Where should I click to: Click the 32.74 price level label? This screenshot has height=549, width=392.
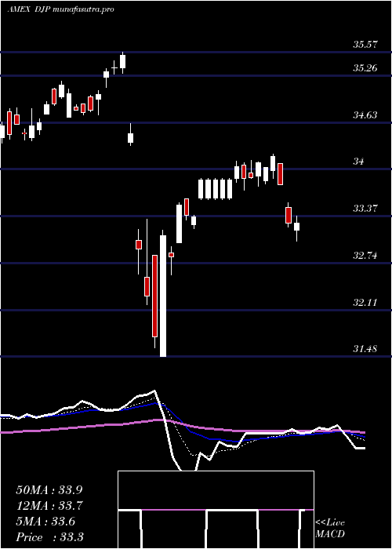tap(365, 256)
